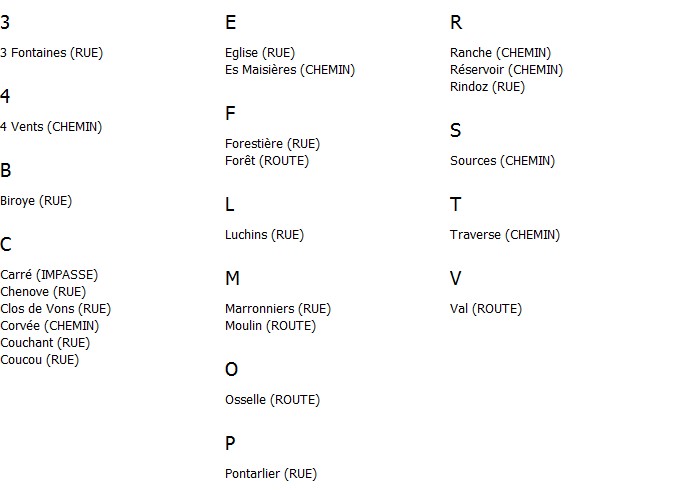The image size is (675, 490).
Task: Select Moulin (ROUTE) entry
Action: (x=270, y=326)
